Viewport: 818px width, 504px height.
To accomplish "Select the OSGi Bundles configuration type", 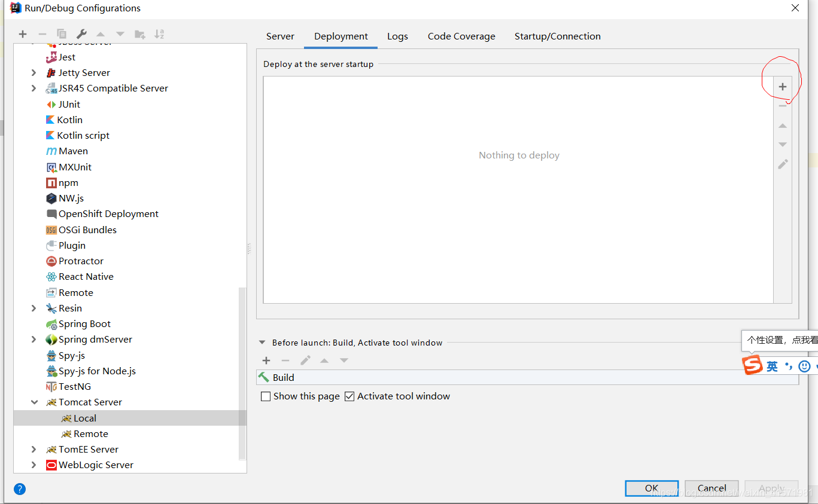I will 81,230.
